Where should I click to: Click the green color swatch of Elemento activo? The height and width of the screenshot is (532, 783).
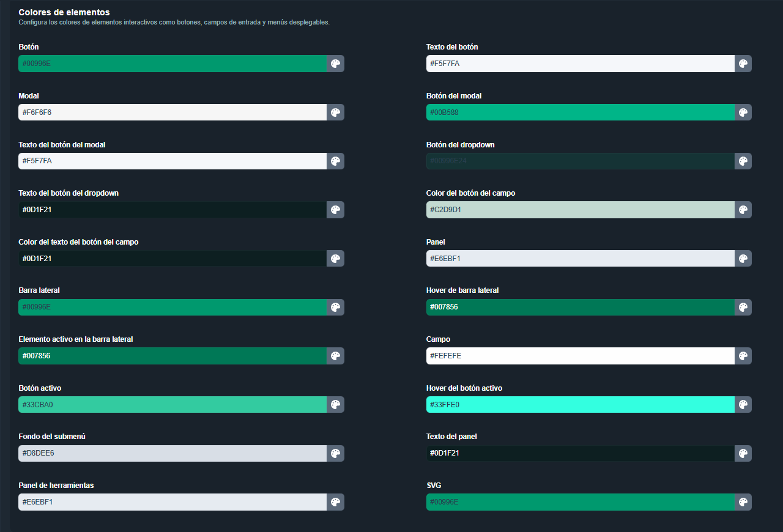click(171, 355)
